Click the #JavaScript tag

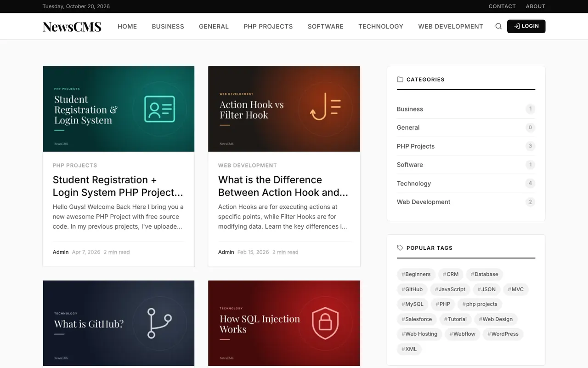(x=450, y=289)
